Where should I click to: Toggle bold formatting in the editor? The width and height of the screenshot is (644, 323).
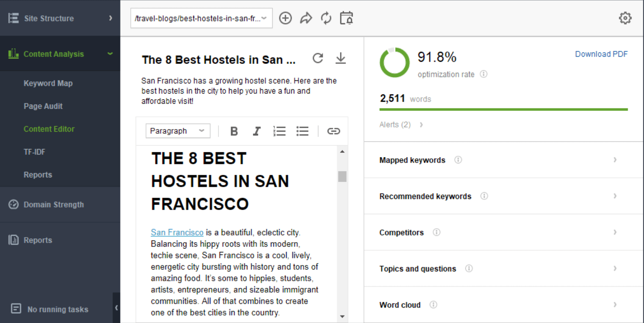[x=234, y=131]
